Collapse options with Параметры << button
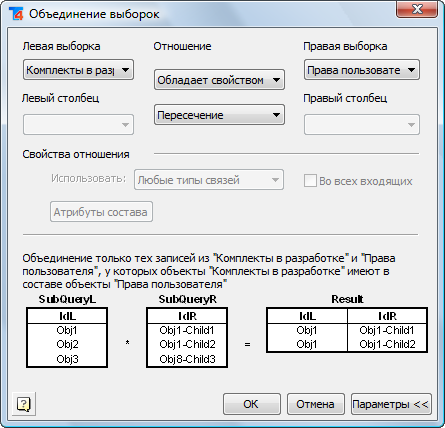Screen dimensions: 445x428 click(x=391, y=404)
